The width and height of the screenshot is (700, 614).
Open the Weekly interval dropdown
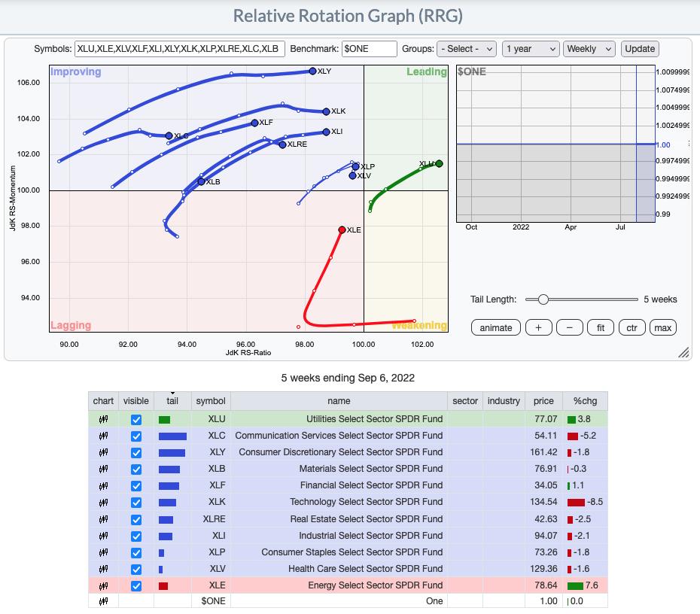[x=589, y=49]
